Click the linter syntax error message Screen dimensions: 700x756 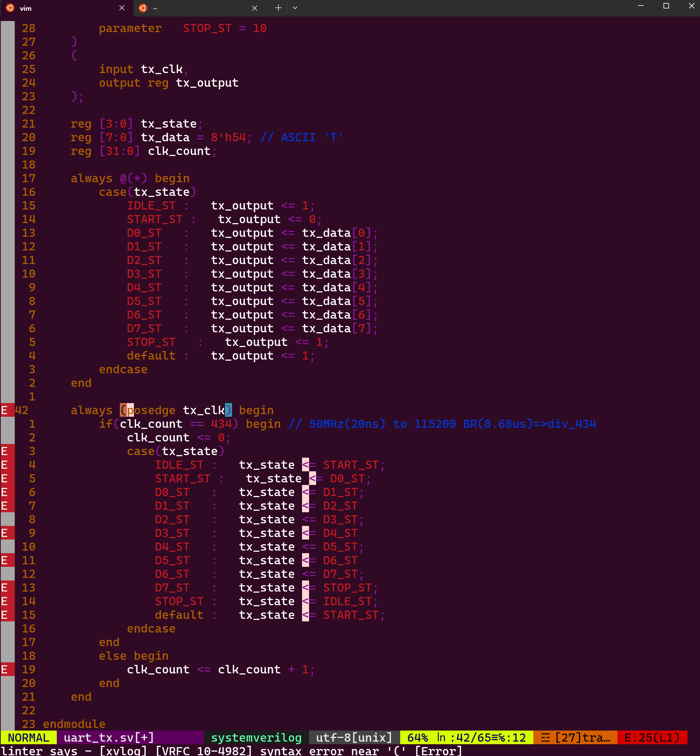pos(232,750)
